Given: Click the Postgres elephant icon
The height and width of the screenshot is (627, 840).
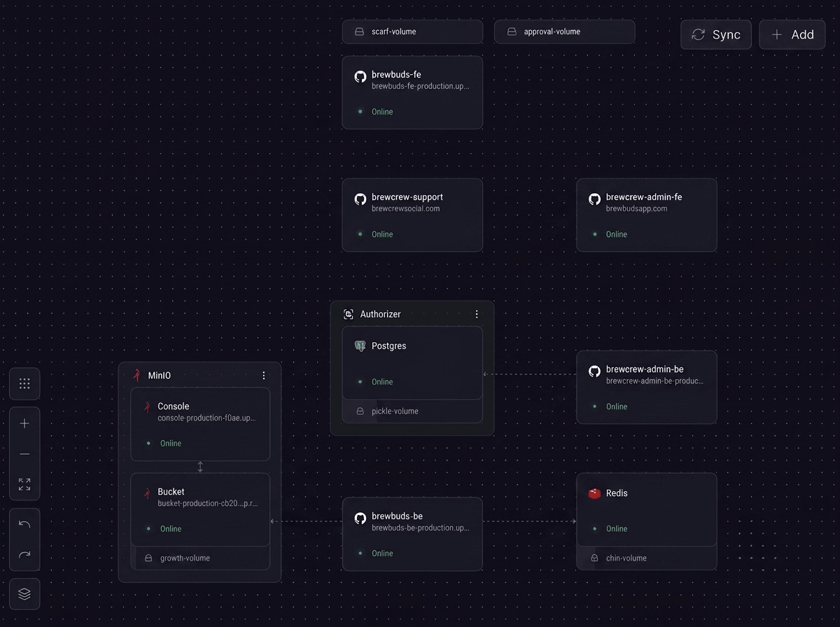Looking at the screenshot, I should (x=360, y=346).
